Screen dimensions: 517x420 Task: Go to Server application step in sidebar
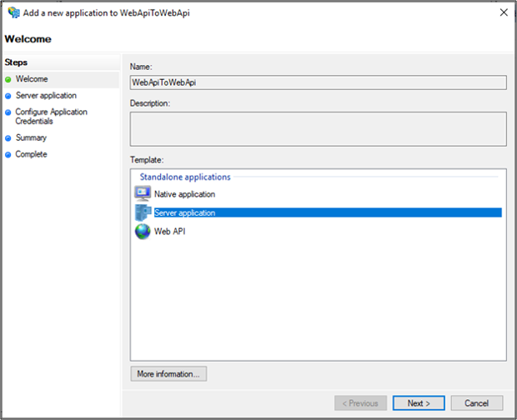[46, 96]
